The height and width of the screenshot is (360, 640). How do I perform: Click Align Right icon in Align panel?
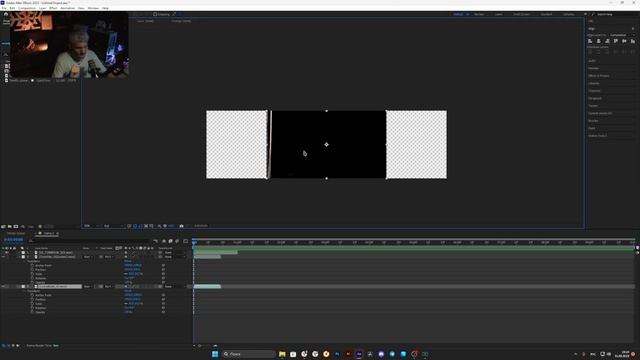tap(607, 41)
